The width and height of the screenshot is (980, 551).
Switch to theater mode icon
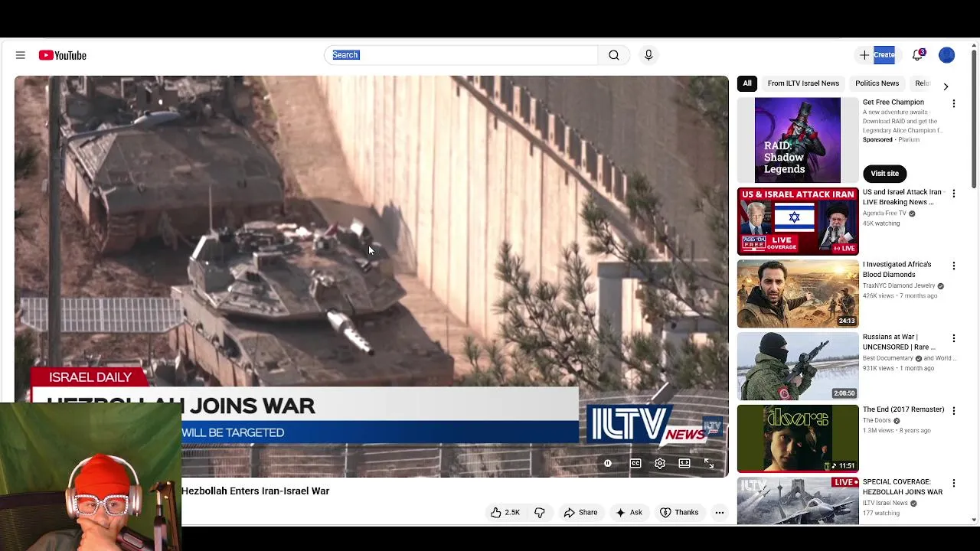click(684, 463)
